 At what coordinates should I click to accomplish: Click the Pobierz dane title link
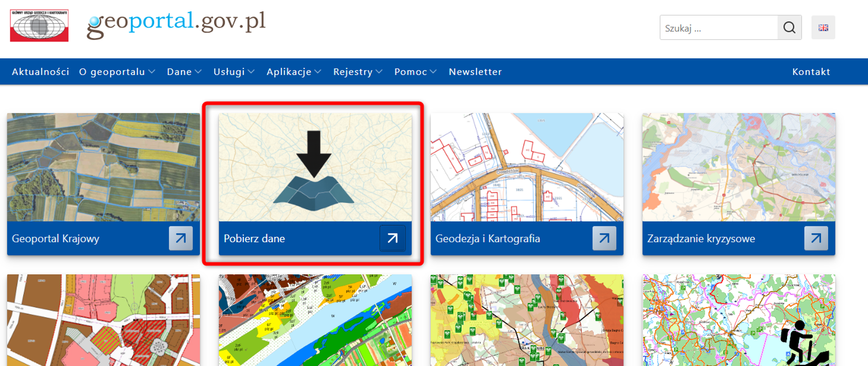tap(254, 239)
